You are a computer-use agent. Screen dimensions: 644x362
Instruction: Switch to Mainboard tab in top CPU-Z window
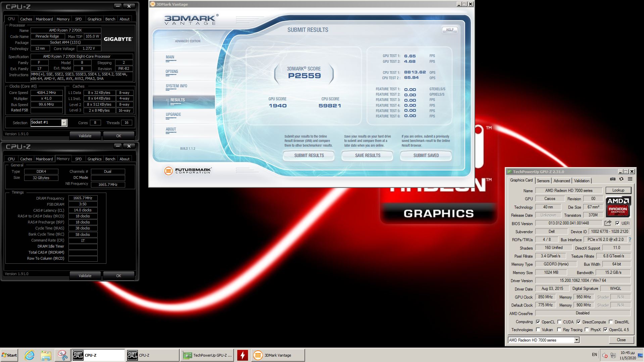tap(44, 19)
